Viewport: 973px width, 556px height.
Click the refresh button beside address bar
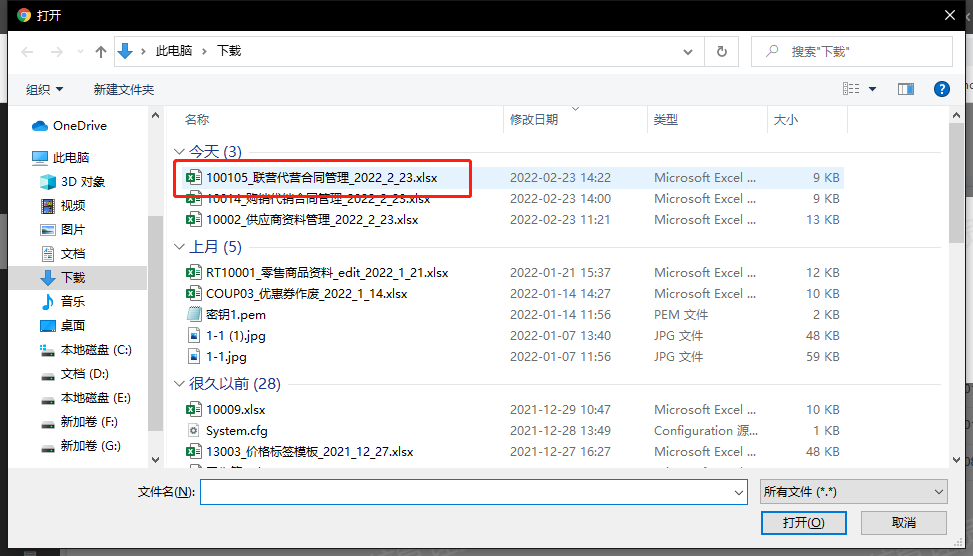(x=722, y=52)
